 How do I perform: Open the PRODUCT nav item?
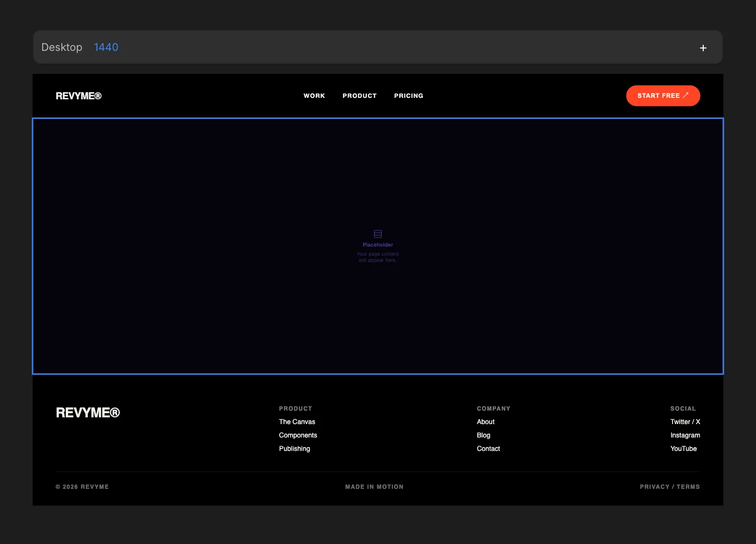point(360,96)
